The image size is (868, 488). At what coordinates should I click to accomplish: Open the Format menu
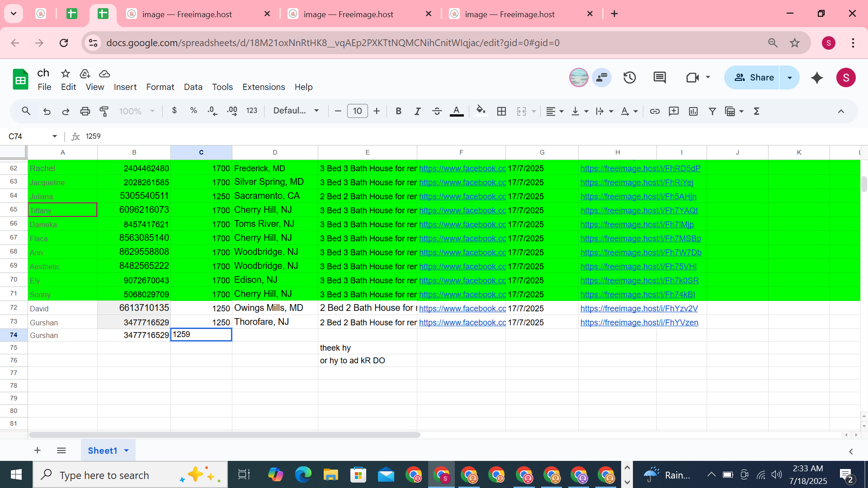click(x=160, y=87)
